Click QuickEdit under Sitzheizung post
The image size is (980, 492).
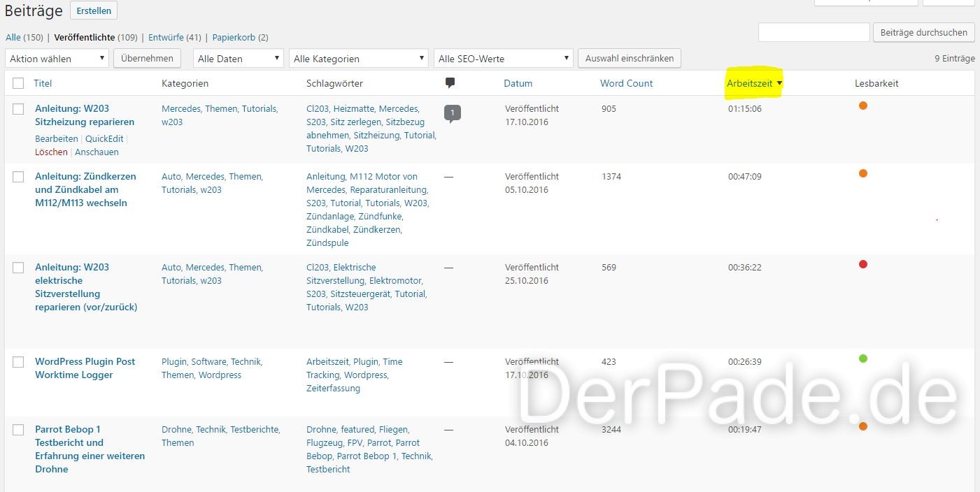(104, 138)
